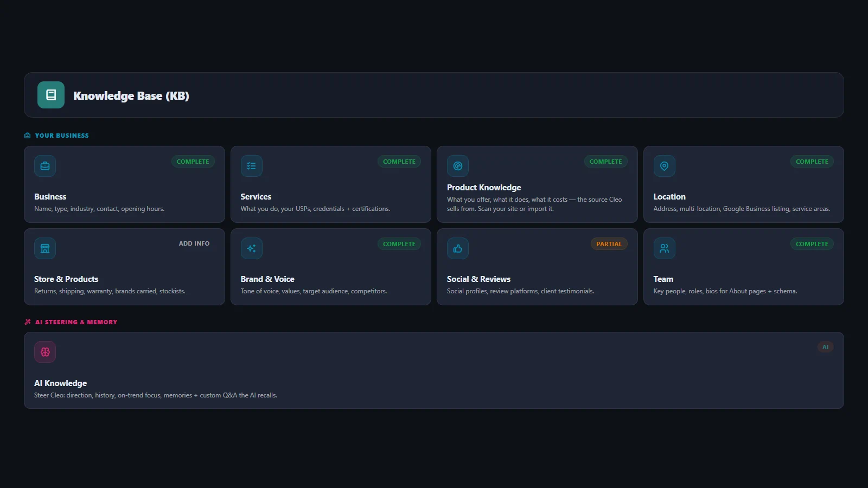The height and width of the screenshot is (488, 868).
Task: Select the Team card title
Action: 663,279
